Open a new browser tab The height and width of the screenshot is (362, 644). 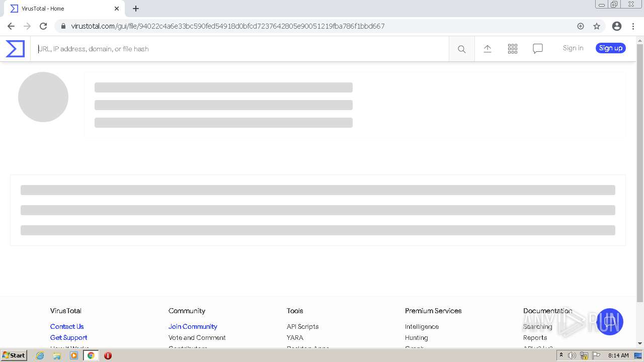click(136, 9)
